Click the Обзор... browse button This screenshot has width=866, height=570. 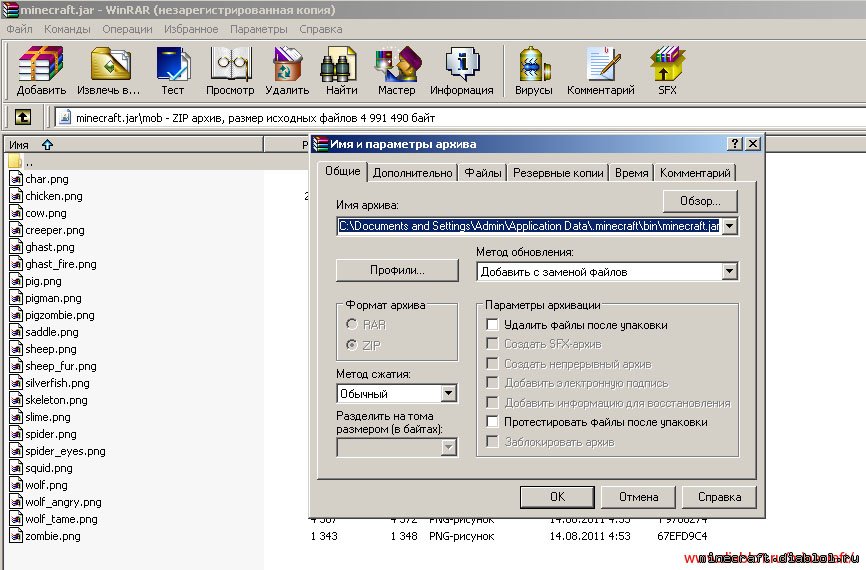point(699,201)
